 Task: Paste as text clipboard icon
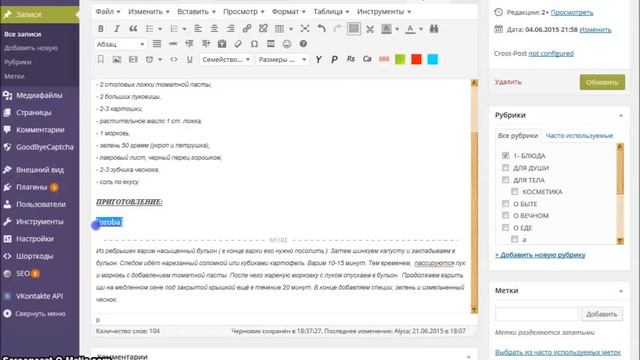tap(222, 44)
